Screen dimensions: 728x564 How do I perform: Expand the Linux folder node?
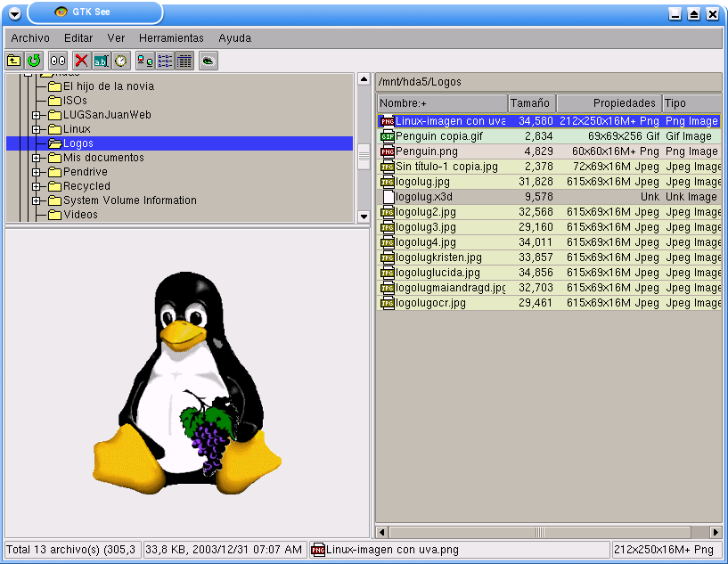tap(37, 129)
